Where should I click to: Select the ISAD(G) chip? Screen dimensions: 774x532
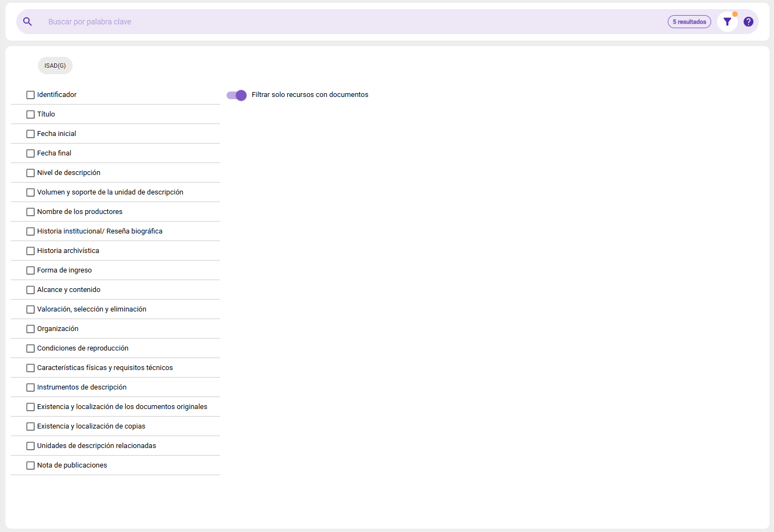point(55,66)
